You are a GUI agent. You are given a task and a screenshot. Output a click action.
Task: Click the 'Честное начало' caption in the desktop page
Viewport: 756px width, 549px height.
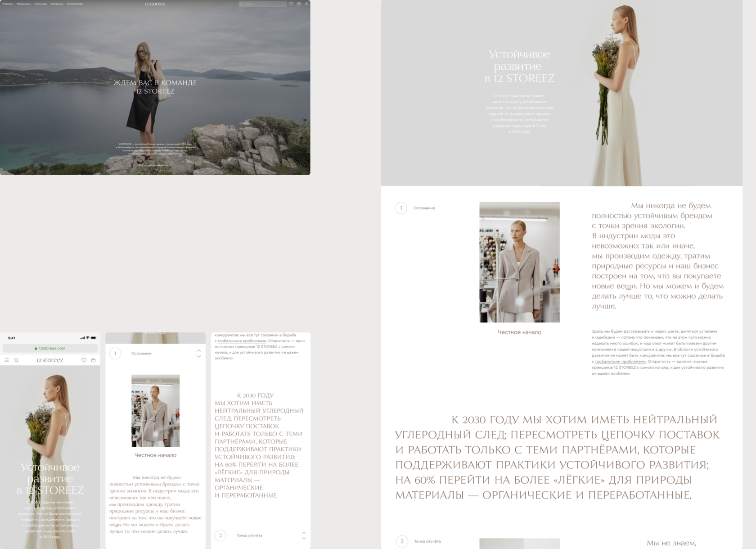click(519, 332)
